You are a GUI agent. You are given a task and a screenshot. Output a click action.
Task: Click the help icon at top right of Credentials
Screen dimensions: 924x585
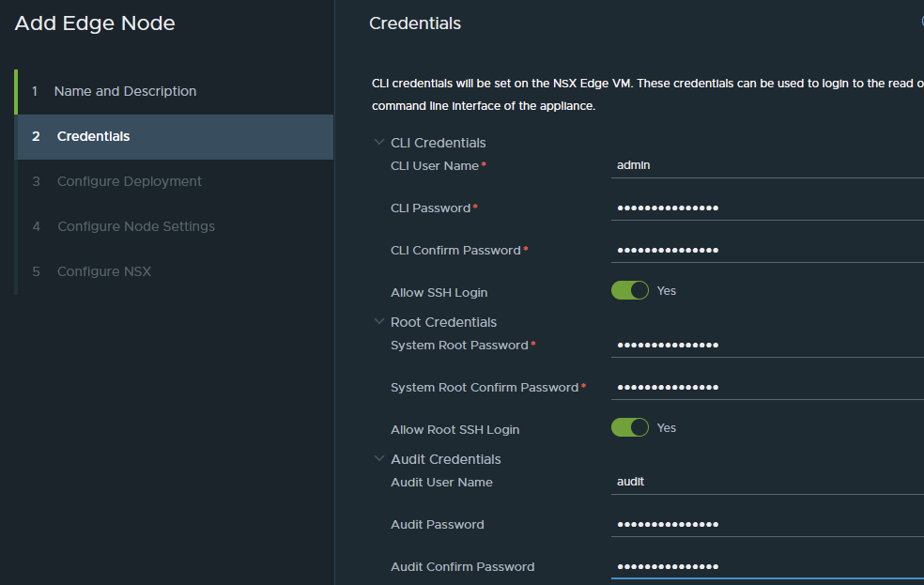[919, 23]
